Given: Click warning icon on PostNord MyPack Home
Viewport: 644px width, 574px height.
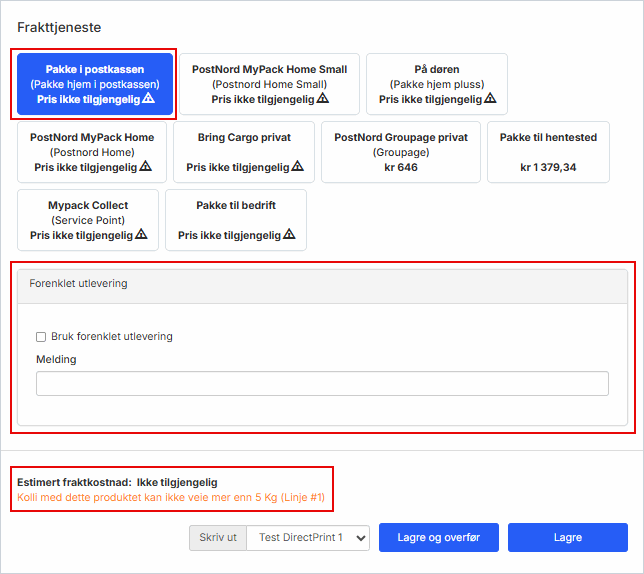Looking at the screenshot, I should point(145,167).
